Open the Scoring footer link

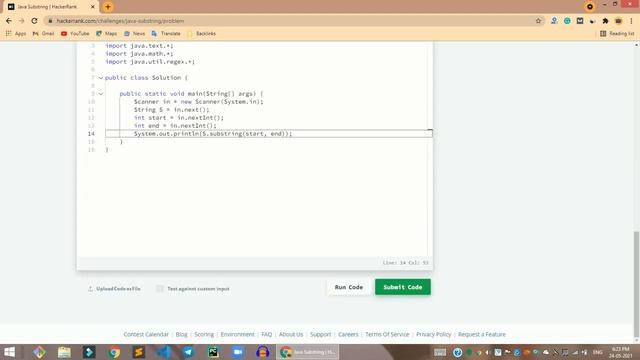[x=204, y=334]
